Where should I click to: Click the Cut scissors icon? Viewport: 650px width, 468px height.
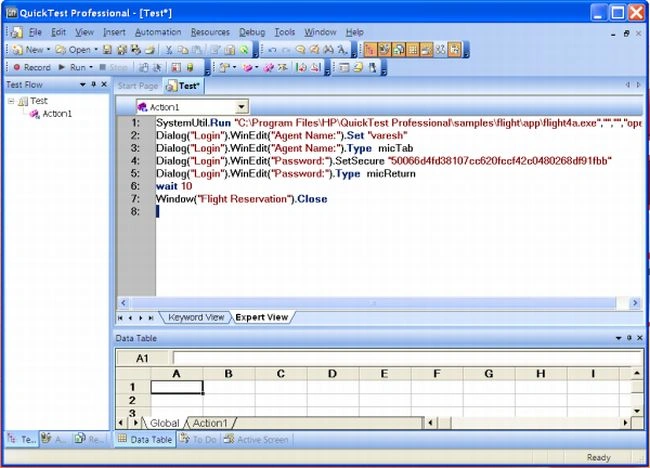pos(169,50)
